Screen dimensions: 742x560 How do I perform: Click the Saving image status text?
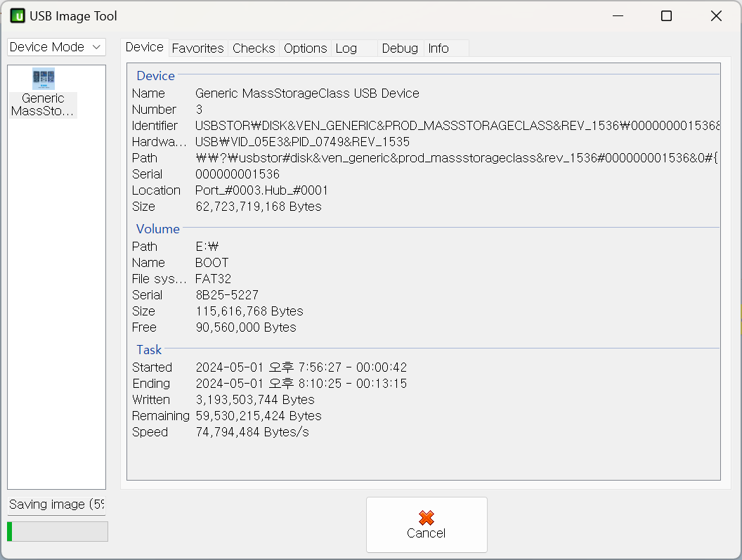(x=56, y=504)
